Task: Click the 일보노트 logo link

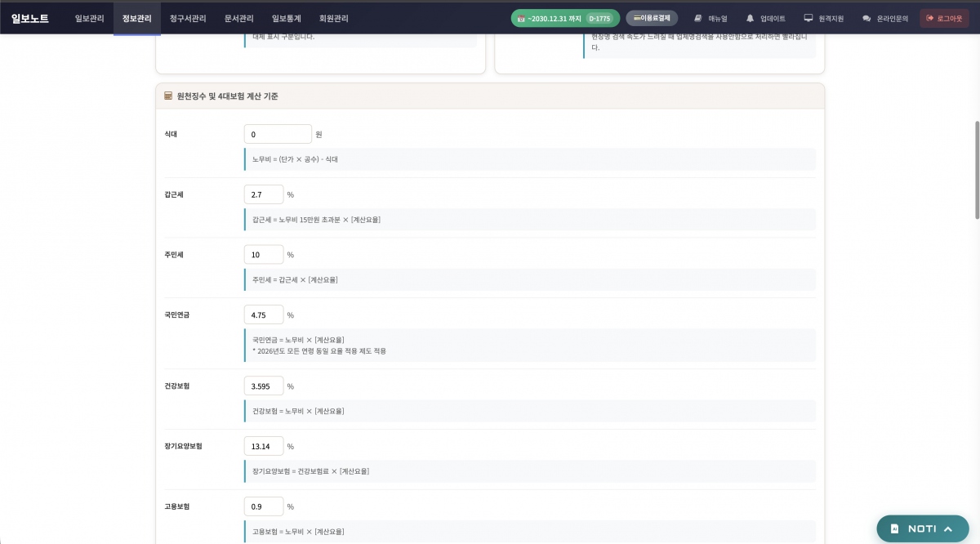Action: coord(30,18)
